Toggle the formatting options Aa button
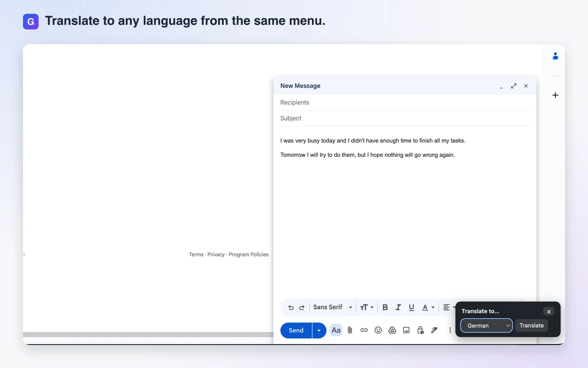The width and height of the screenshot is (588, 368). [336, 330]
